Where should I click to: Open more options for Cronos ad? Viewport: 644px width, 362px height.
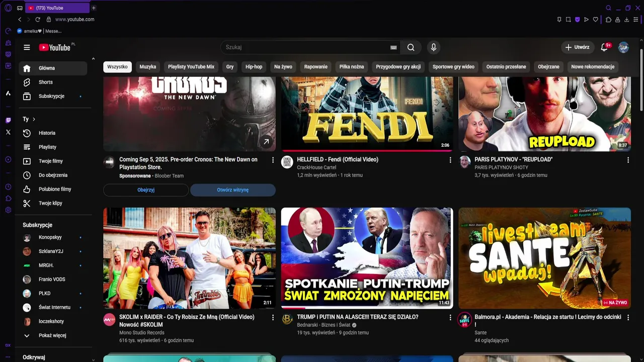tap(273, 160)
